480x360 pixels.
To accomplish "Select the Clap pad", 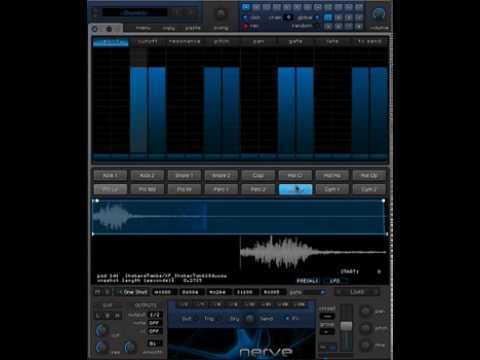I will (x=258, y=175).
